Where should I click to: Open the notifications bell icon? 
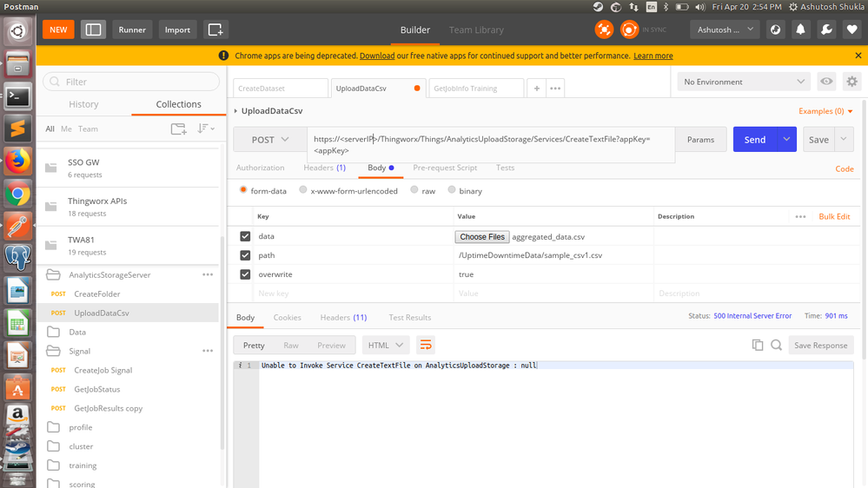pyautogui.click(x=800, y=30)
